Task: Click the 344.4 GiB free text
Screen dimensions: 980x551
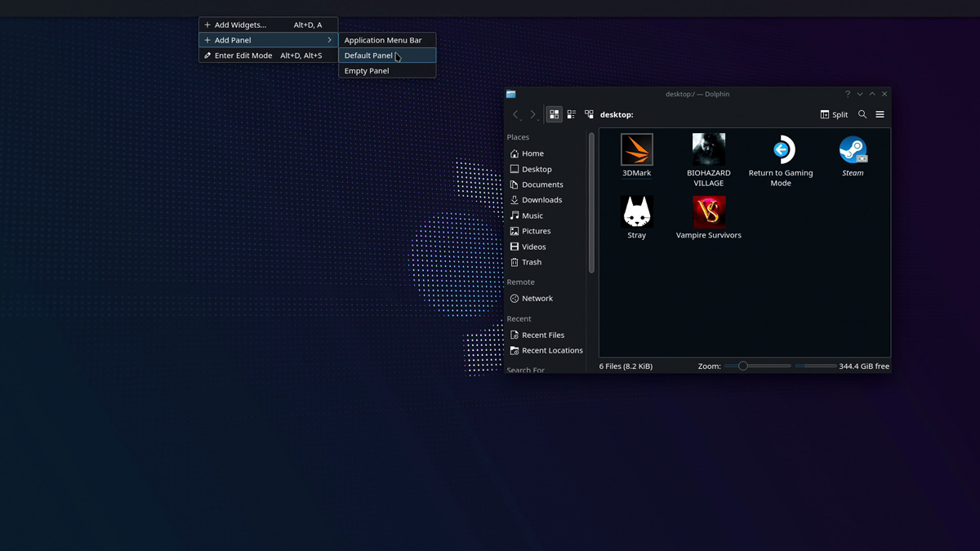Action: 864,367
